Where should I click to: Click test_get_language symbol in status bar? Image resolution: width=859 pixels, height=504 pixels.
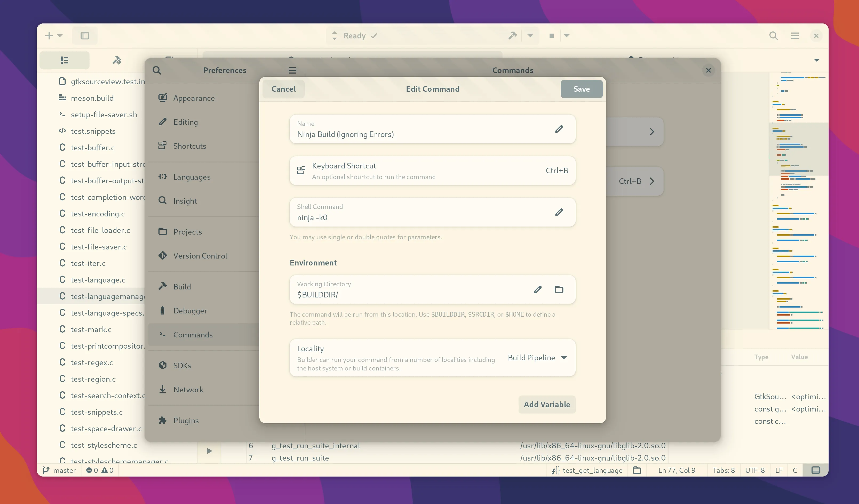(x=587, y=470)
